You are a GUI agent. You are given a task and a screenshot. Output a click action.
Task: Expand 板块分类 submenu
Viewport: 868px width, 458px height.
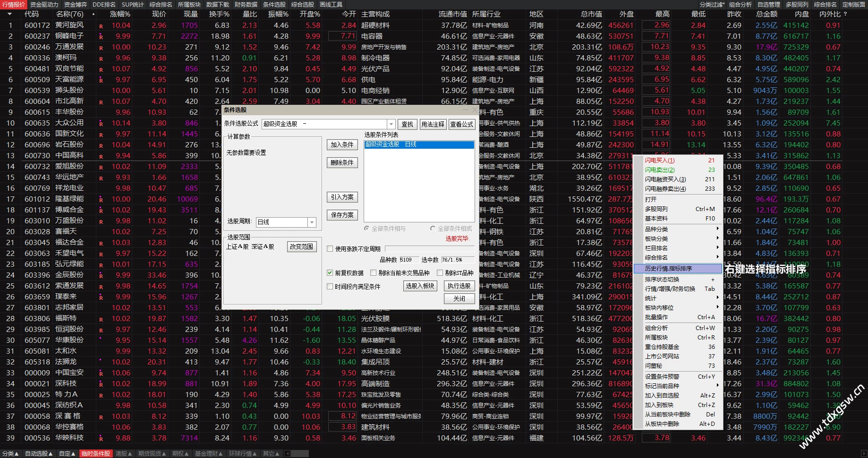pyautogui.click(x=678, y=238)
